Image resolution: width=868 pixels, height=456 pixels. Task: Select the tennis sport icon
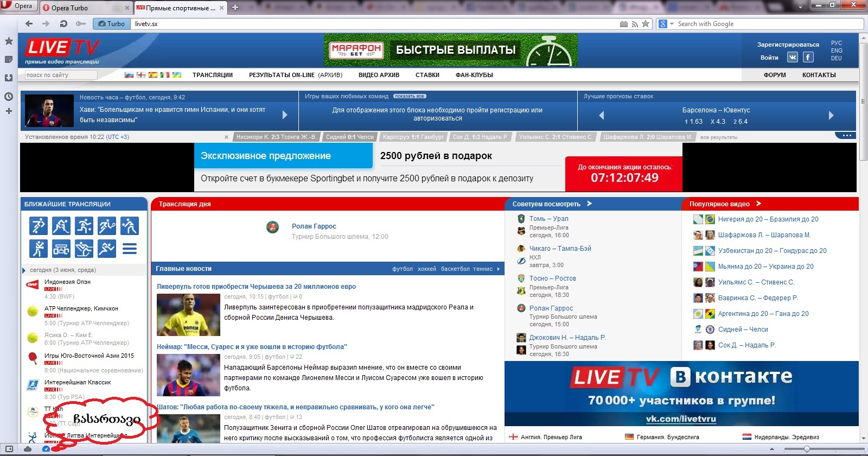107,226
